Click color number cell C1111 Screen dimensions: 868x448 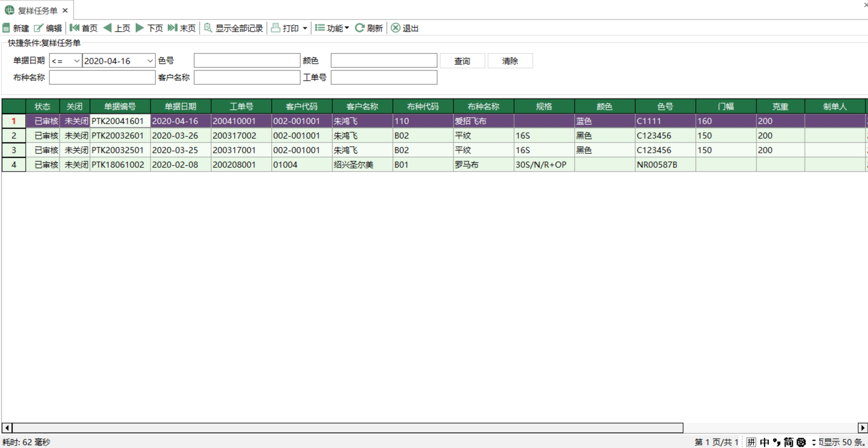coord(665,121)
